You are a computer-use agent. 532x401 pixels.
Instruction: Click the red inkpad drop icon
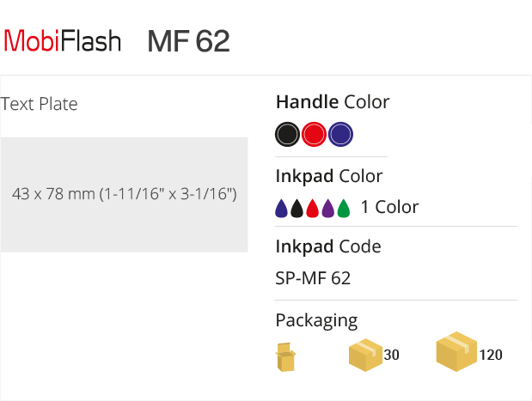(313, 208)
